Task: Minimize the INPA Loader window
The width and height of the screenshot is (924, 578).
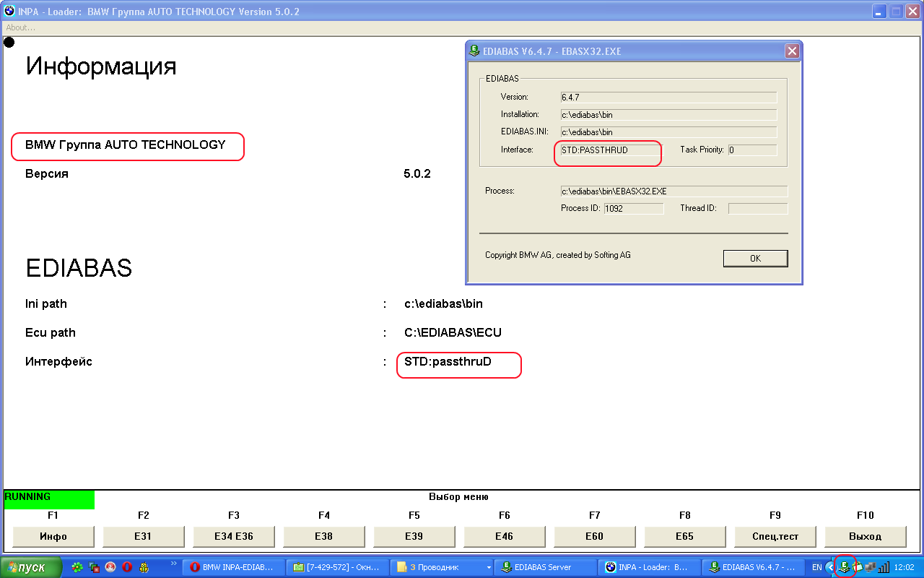Action: [x=879, y=12]
